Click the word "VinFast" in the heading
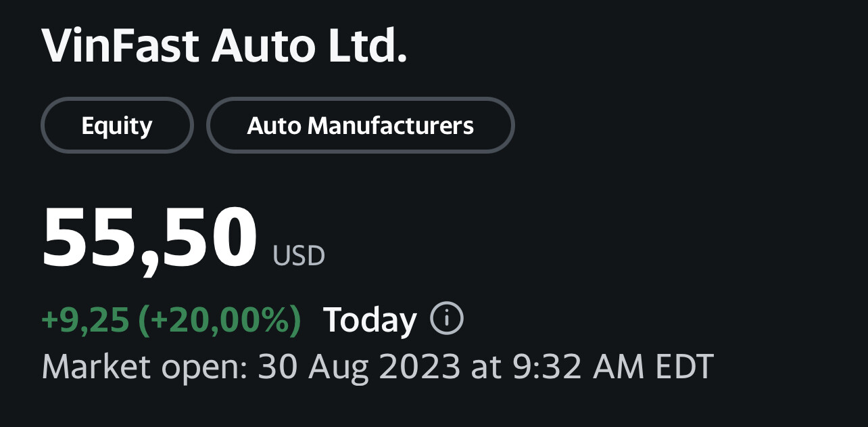Viewport: 868px width, 427px height. [x=120, y=47]
